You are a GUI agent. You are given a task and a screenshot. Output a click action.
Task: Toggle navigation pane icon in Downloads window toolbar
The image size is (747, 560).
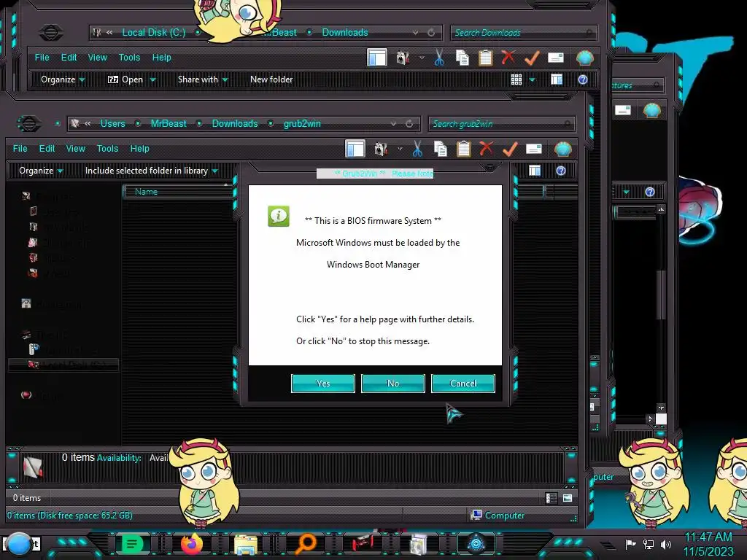click(377, 58)
